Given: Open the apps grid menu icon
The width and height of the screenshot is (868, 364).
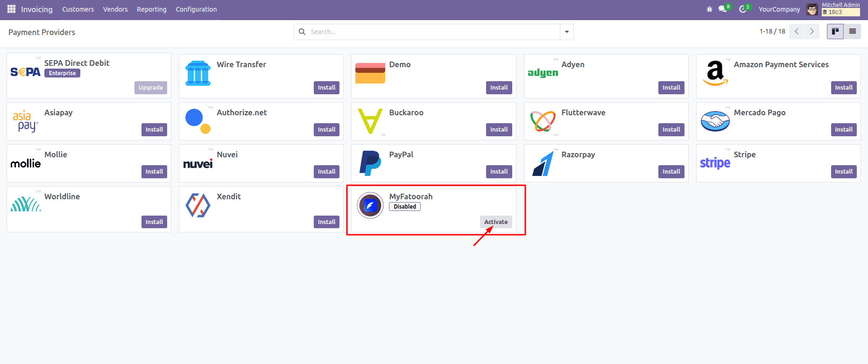Looking at the screenshot, I should (12, 9).
